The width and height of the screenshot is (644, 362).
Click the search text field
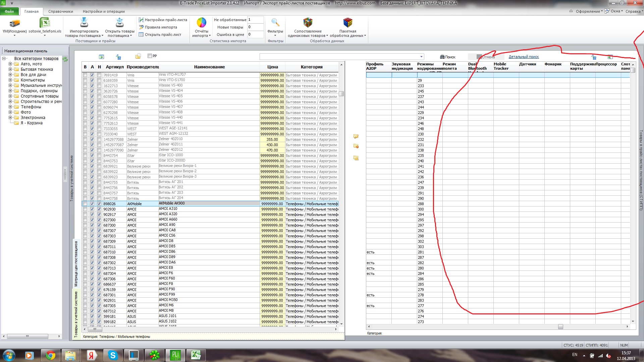339,57
